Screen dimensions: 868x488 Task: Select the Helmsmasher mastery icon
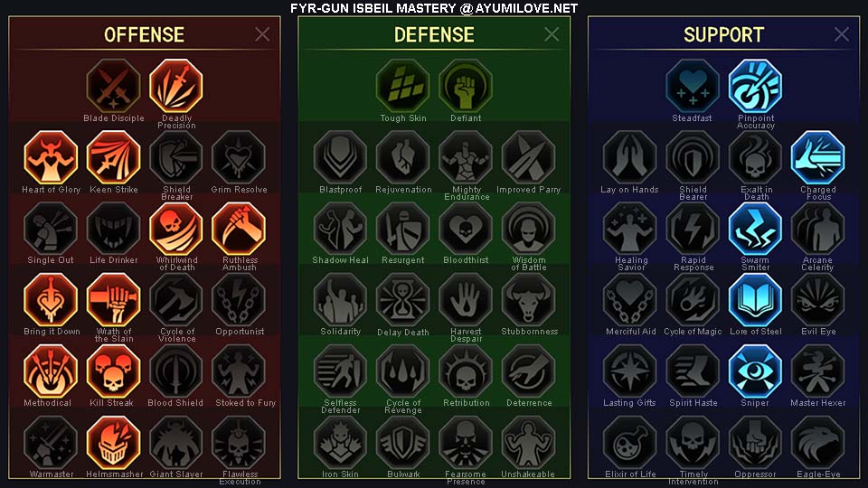[x=114, y=443]
